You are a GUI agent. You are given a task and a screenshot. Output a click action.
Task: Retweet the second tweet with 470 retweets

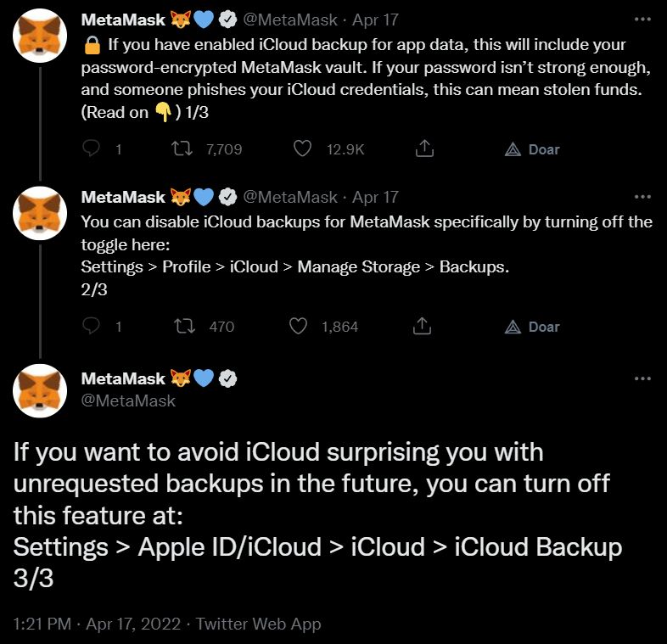coord(185,327)
